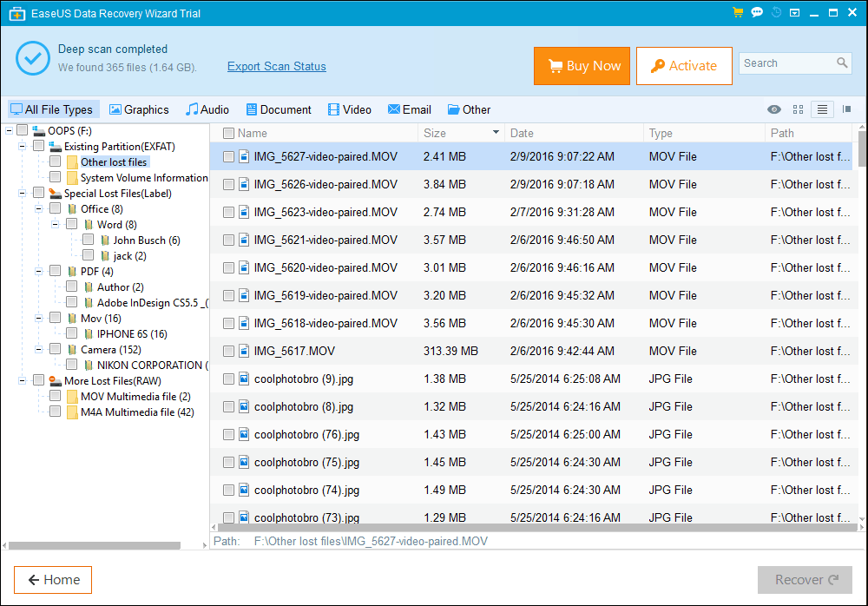
Task: Filter by Graphics file type
Action: click(x=139, y=109)
